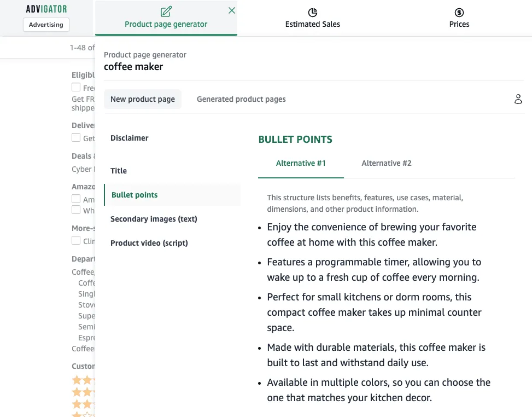Open the Title section
Viewport: 532px width, 417px height.
click(119, 171)
